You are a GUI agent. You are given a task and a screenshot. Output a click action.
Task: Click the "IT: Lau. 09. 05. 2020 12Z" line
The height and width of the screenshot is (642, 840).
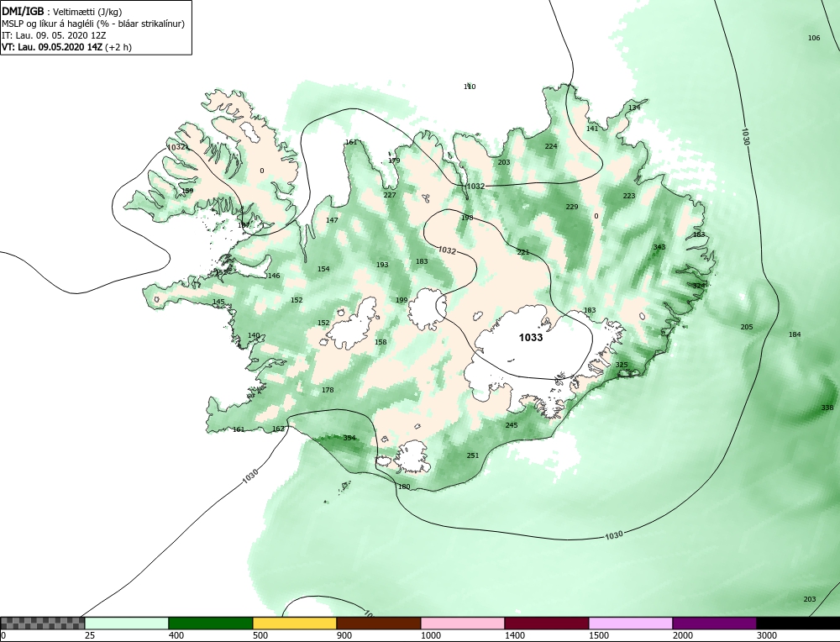tap(54, 35)
